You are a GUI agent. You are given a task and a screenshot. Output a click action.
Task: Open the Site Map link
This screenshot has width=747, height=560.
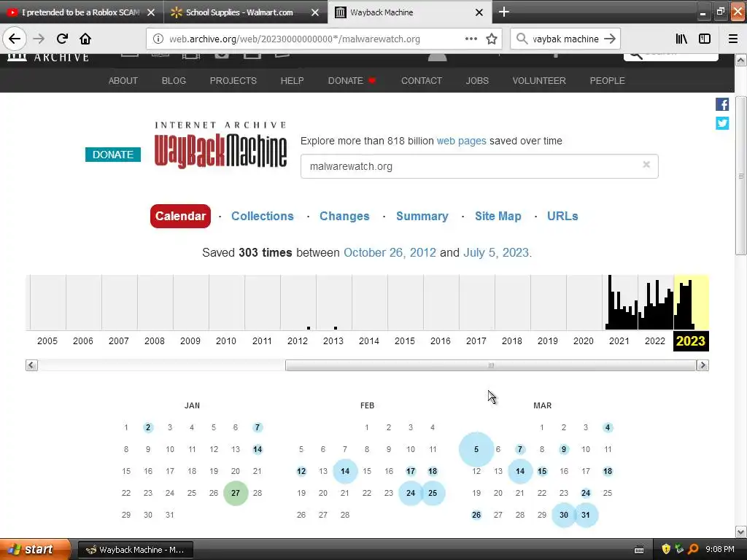point(498,216)
